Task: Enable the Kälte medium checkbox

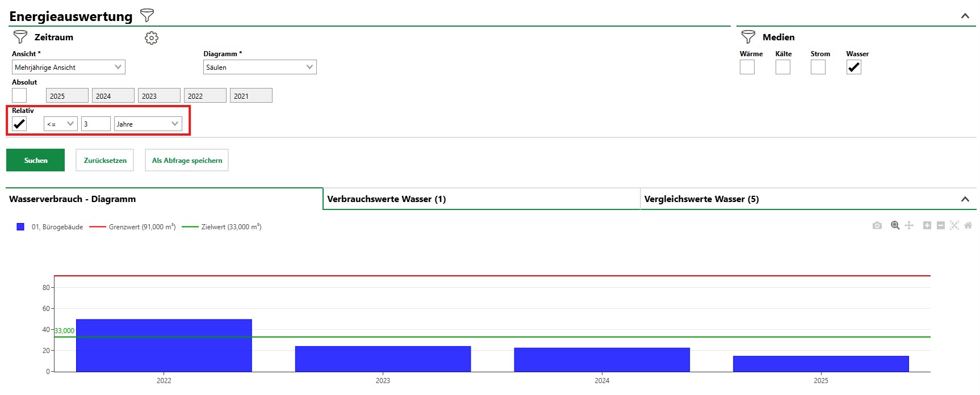Action: pos(783,67)
